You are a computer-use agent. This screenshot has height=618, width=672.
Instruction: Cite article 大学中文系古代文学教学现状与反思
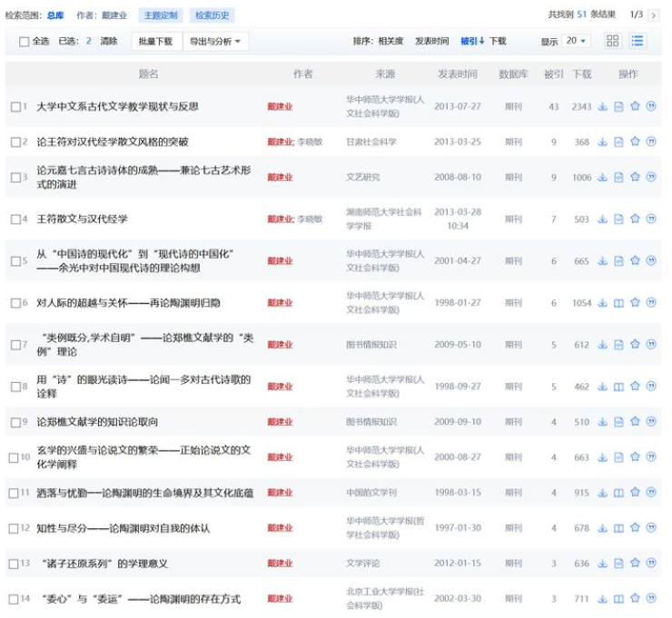pyautogui.click(x=651, y=107)
